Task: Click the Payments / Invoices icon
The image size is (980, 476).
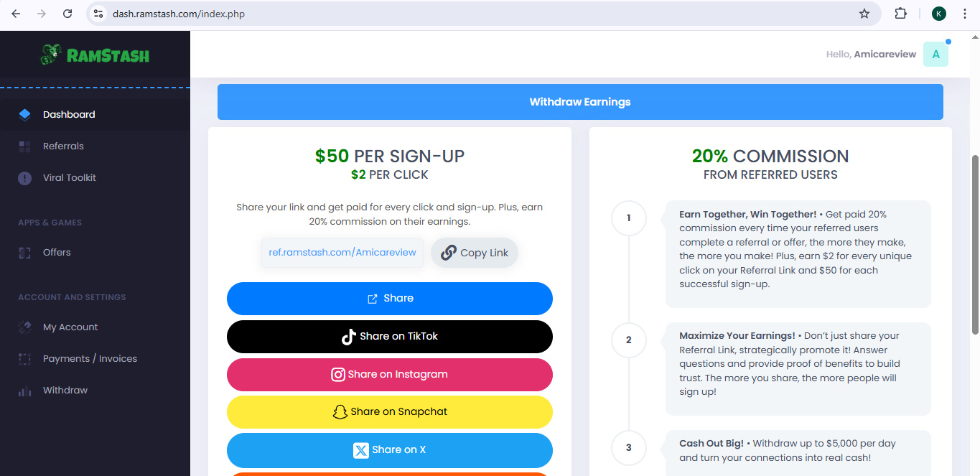Action: (x=25, y=359)
